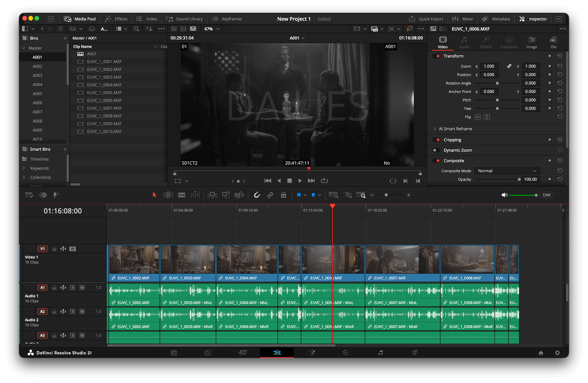The height and width of the screenshot is (383, 588).
Task: Open the Deliver page rocket icon
Action: click(415, 353)
